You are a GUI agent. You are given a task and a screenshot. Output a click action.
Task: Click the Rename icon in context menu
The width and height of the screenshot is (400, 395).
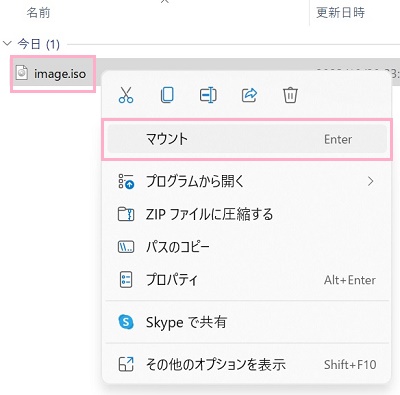(x=208, y=95)
